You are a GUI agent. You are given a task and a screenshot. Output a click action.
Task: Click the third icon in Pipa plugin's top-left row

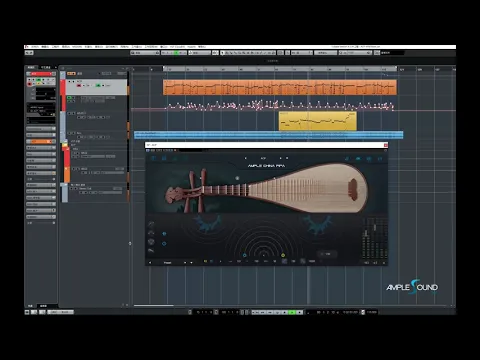click(175, 158)
